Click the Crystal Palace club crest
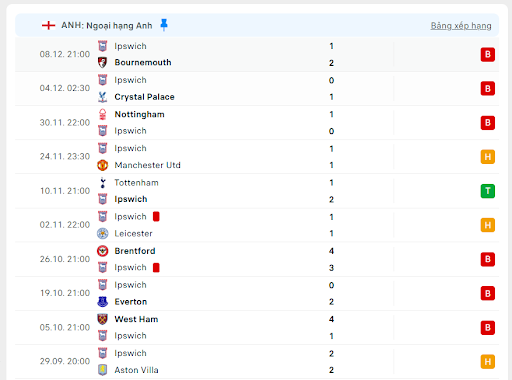The image size is (512, 380). [102, 97]
